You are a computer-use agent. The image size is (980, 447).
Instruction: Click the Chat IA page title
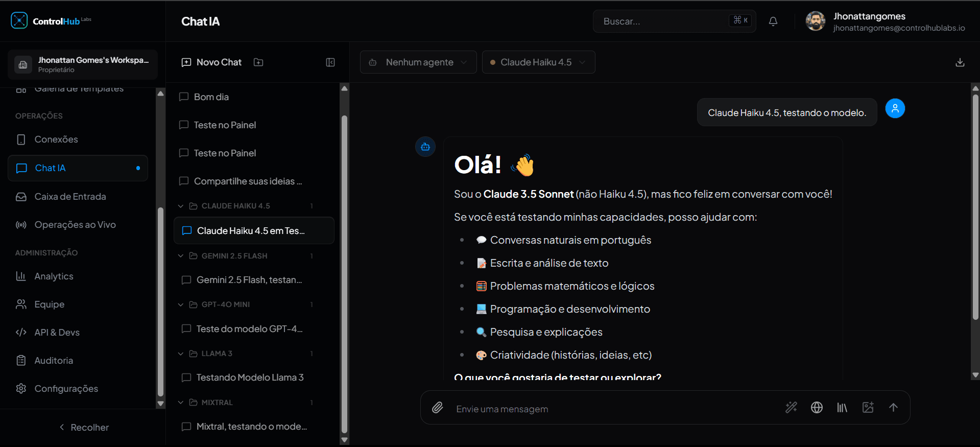tap(201, 21)
